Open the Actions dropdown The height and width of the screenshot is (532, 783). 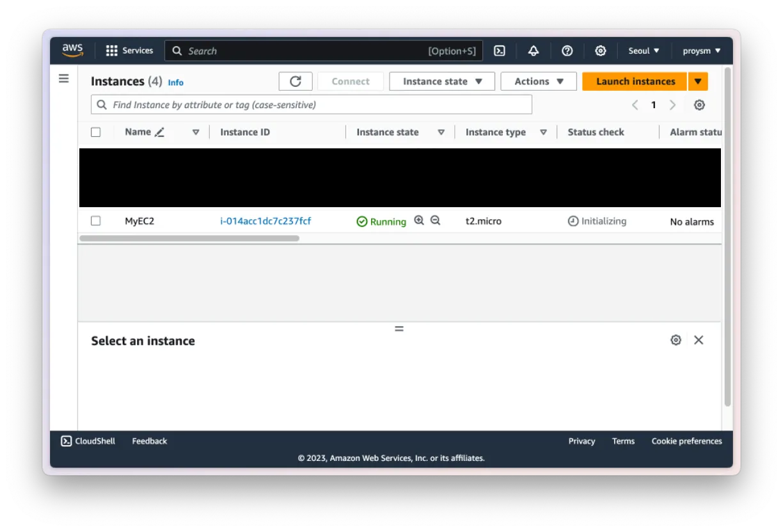coord(539,81)
